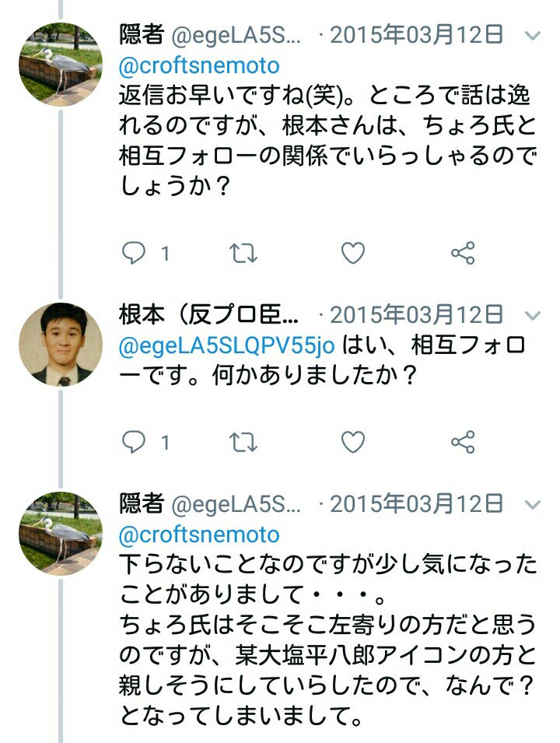The height and width of the screenshot is (743, 560).
Task: Share 根本's tweet
Action: 464,440
